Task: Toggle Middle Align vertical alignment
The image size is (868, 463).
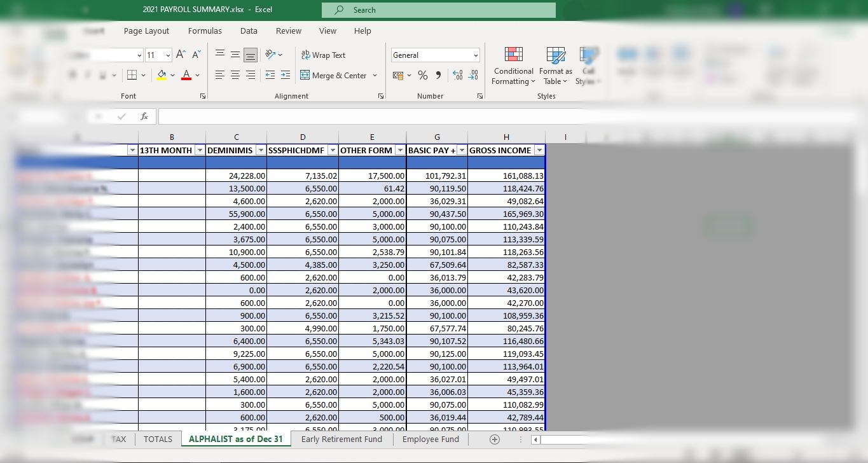Action: click(235, 55)
